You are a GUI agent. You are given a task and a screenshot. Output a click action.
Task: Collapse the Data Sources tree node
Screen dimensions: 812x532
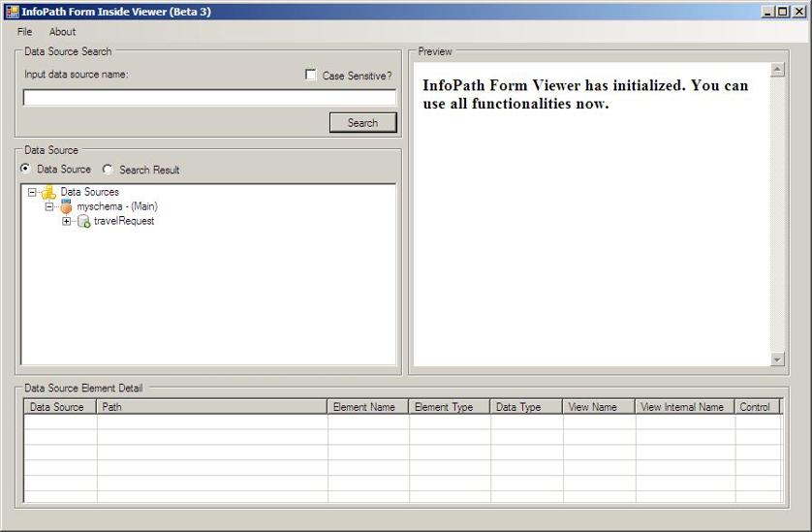point(32,192)
